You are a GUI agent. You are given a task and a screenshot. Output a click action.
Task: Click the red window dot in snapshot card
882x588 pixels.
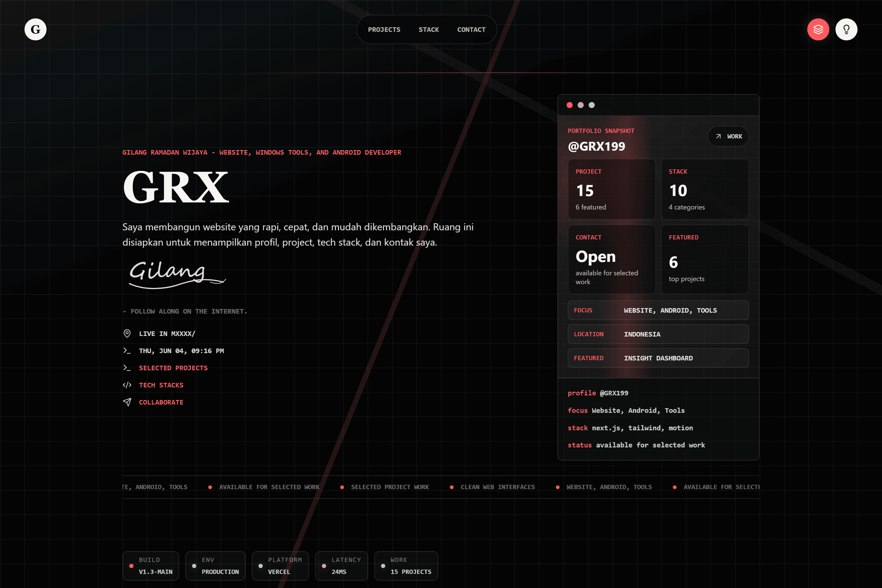[570, 105]
